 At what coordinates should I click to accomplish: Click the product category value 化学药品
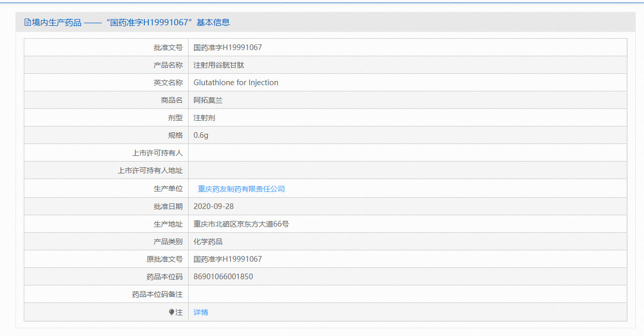(x=208, y=242)
